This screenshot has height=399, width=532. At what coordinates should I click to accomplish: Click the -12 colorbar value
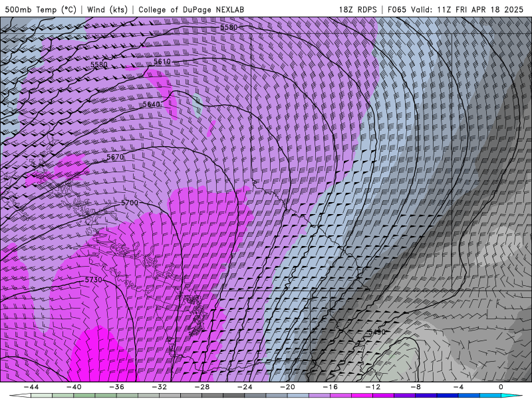[x=373, y=387]
